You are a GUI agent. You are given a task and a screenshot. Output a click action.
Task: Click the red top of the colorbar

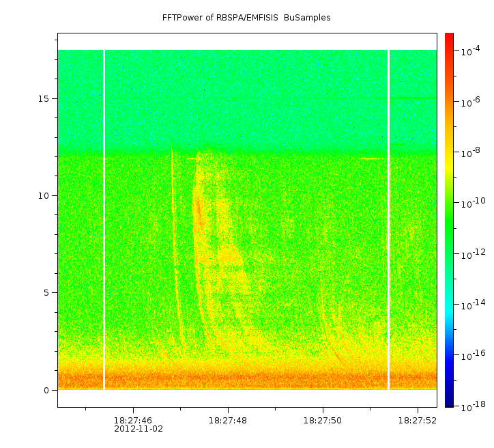pos(449,40)
